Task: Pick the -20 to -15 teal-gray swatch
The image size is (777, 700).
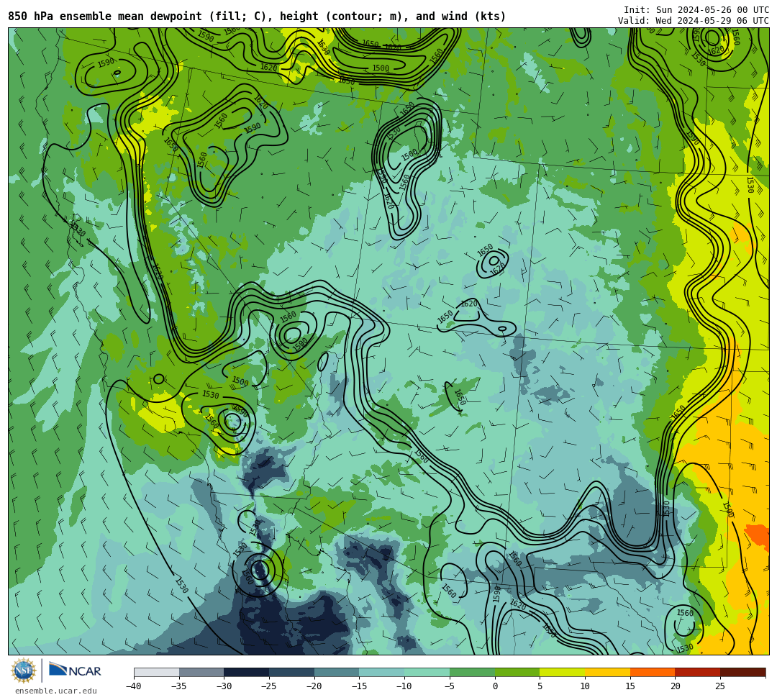Action: pyautogui.click(x=337, y=672)
